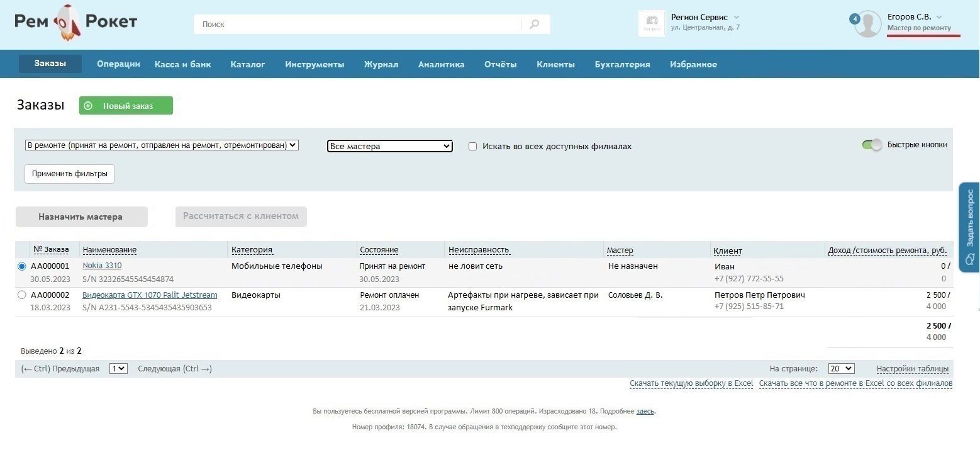Open the Все мастера dropdown

[x=390, y=146]
